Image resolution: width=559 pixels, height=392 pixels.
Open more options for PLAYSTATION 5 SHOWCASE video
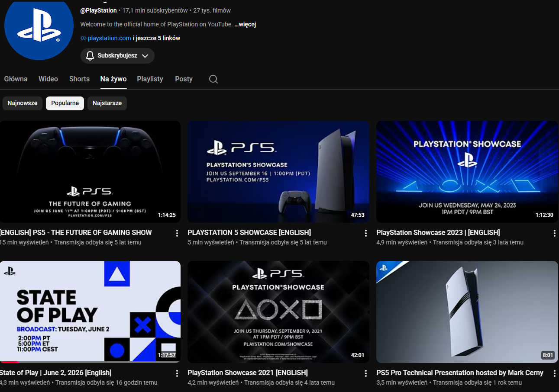[366, 233]
